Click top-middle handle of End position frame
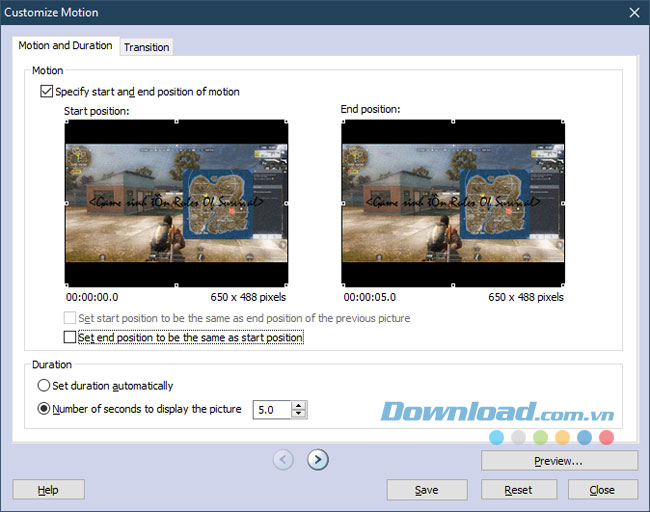Screen dimensions: 650x512 point(453,121)
